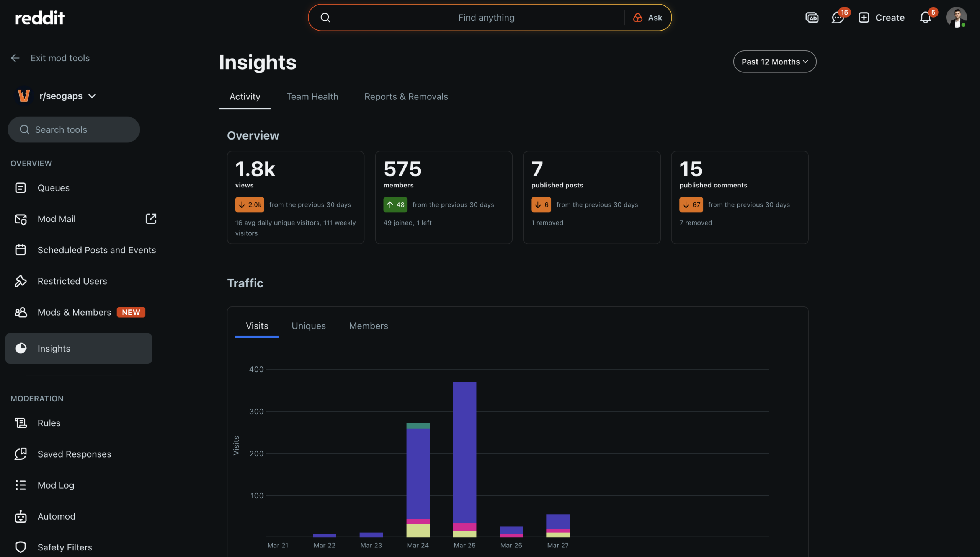Screen dimensions: 980x557
Task: Select the Uniques traffic tab
Action: (309, 326)
